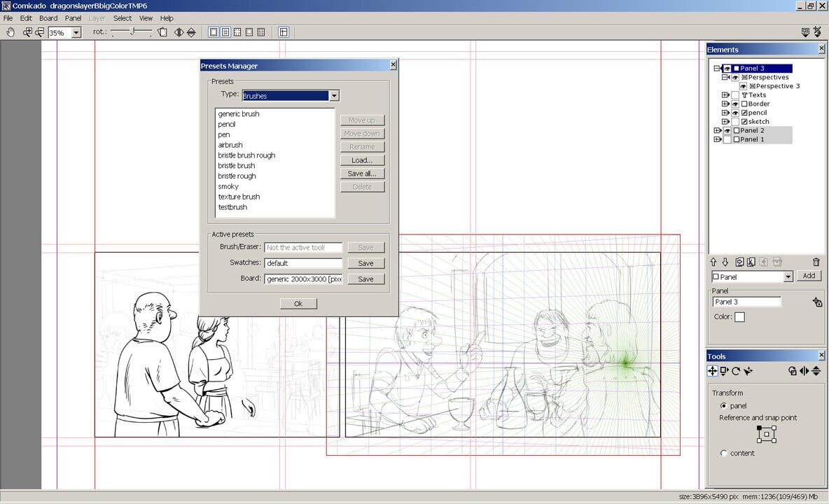The image size is (829, 504).
Task: Select the content radio button under Transform
Action: tap(723, 453)
